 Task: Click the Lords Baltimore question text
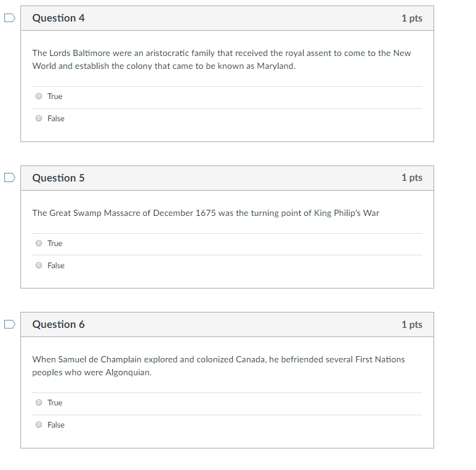click(x=222, y=60)
